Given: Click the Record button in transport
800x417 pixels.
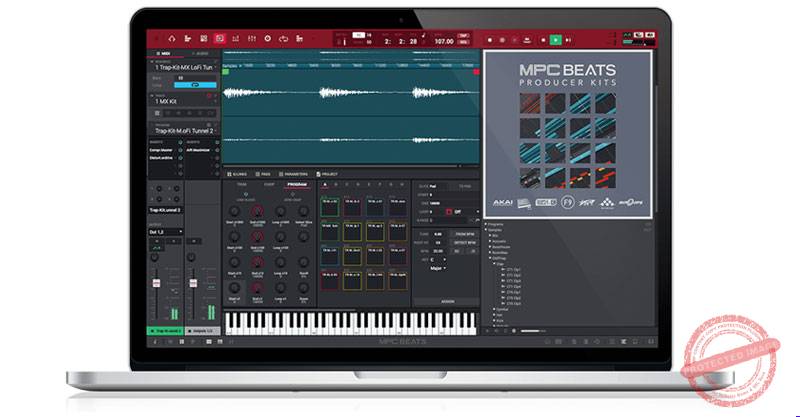Looking at the screenshot, I should [490, 40].
